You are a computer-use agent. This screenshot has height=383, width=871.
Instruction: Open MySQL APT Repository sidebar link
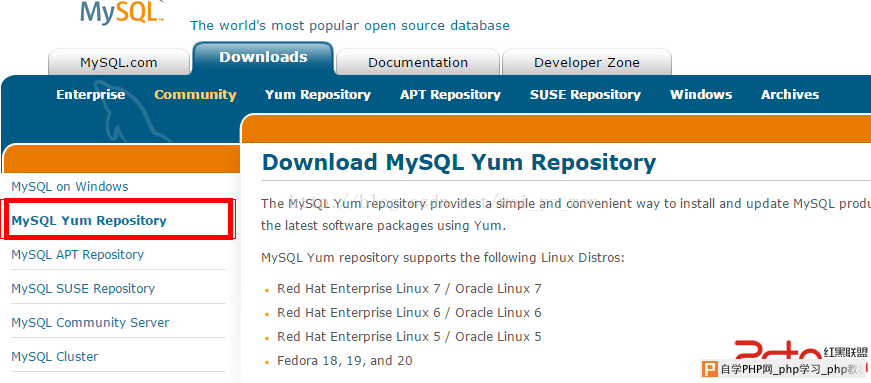point(78,255)
